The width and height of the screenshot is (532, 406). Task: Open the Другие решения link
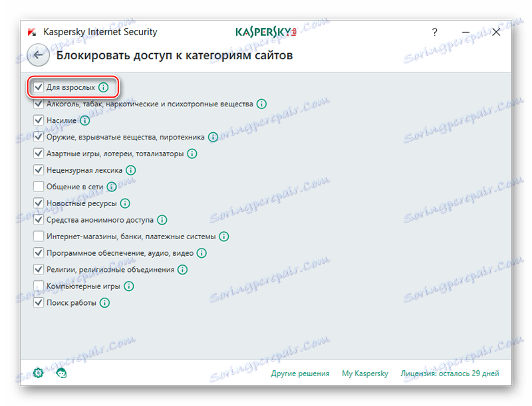(x=301, y=373)
